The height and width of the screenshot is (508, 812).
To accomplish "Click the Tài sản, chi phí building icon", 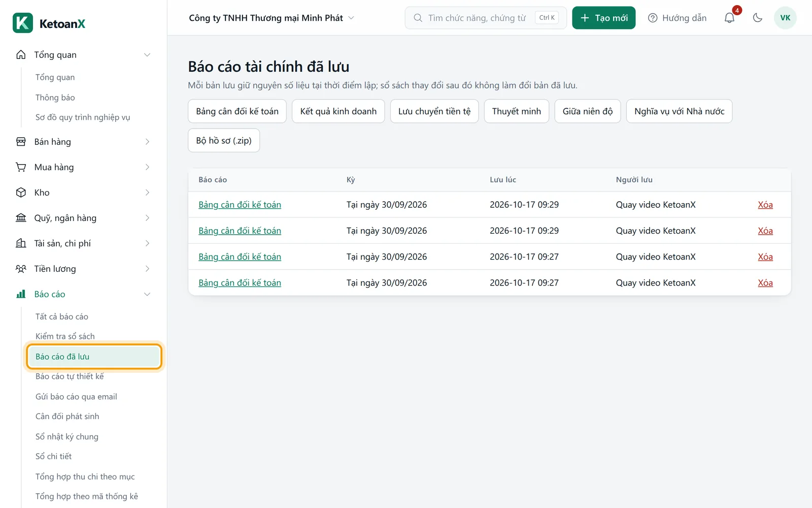I will click(x=21, y=243).
